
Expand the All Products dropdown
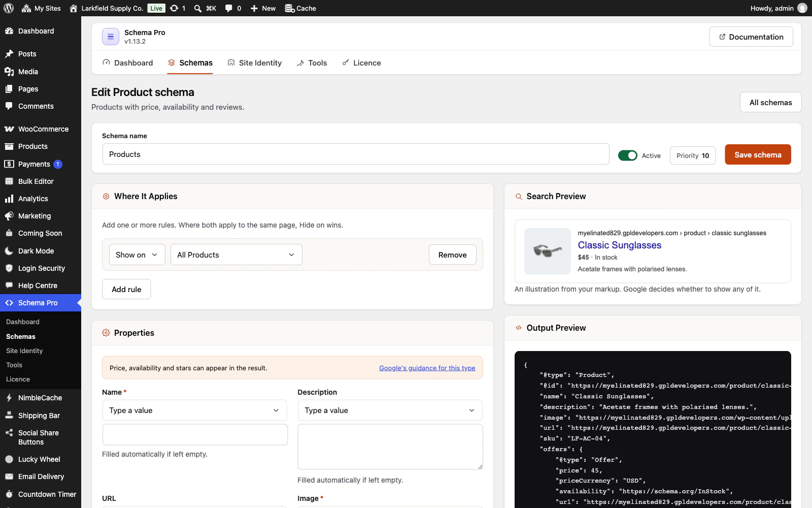point(236,255)
